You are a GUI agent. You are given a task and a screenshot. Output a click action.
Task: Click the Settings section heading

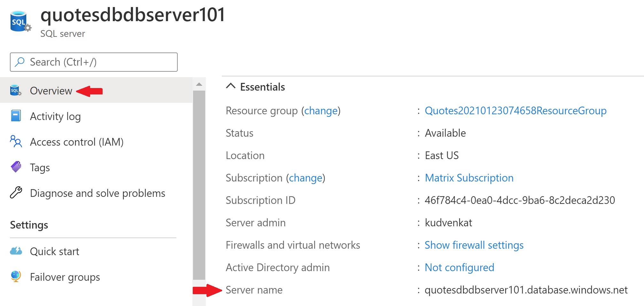tap(29, 225)
